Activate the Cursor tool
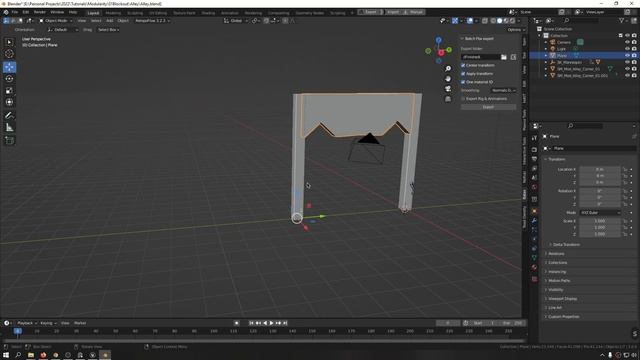 (x=9, y=54)
